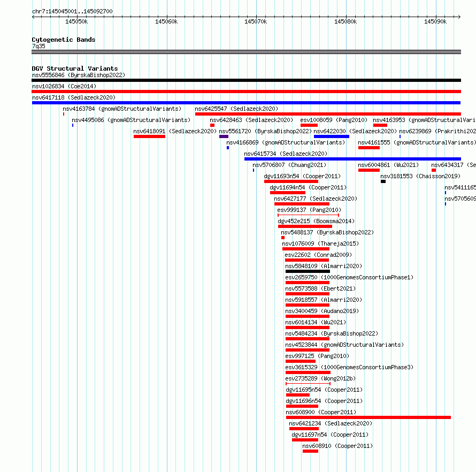
Task: Open nsv3400459 (Audano2019) label
Action: [322, 311]
